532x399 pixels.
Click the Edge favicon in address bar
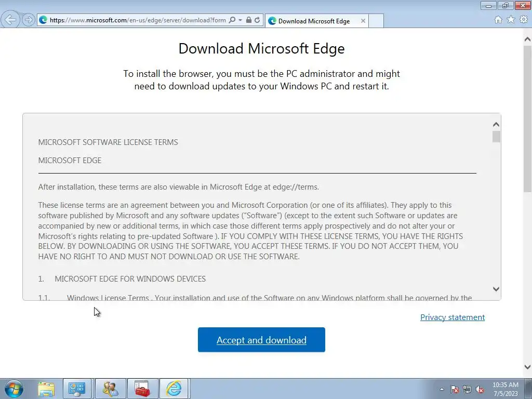coord(43,20)
